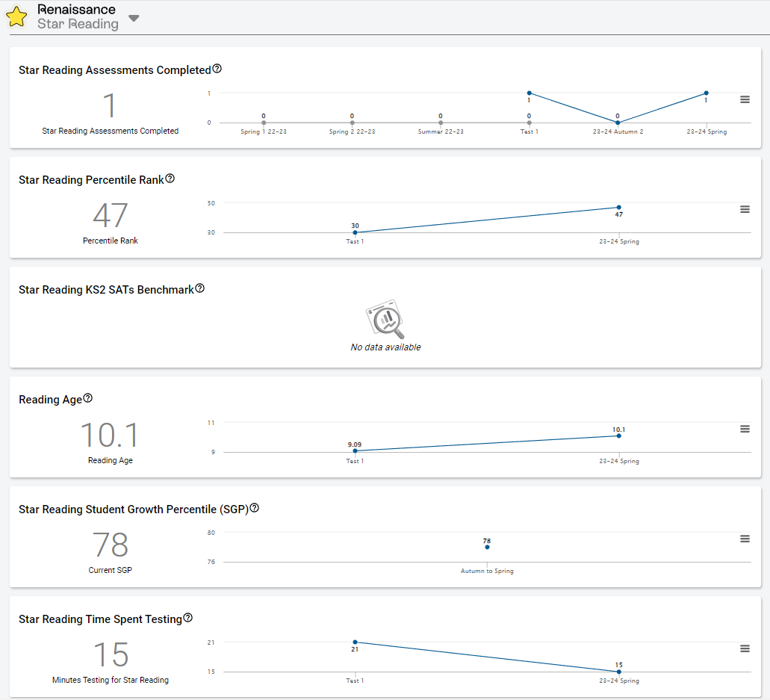Select the SGP Autumn to Spring data point
This screenshot has width=770, height=700.
pos(487,548)
